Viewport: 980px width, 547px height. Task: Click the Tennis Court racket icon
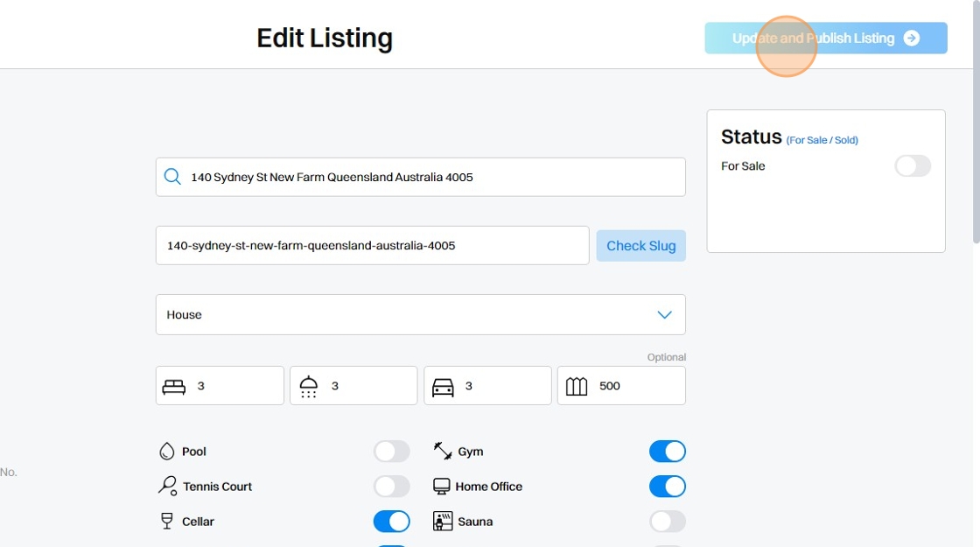(167, 487)
